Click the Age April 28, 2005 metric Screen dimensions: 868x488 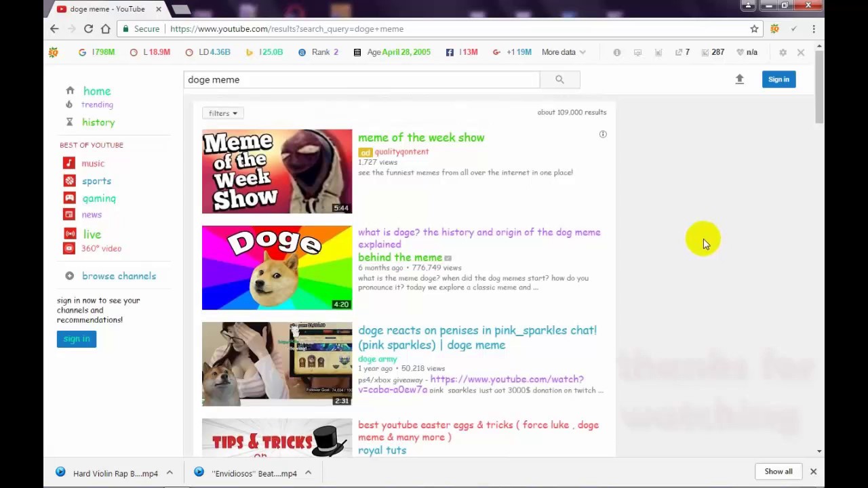click(392, 52)
